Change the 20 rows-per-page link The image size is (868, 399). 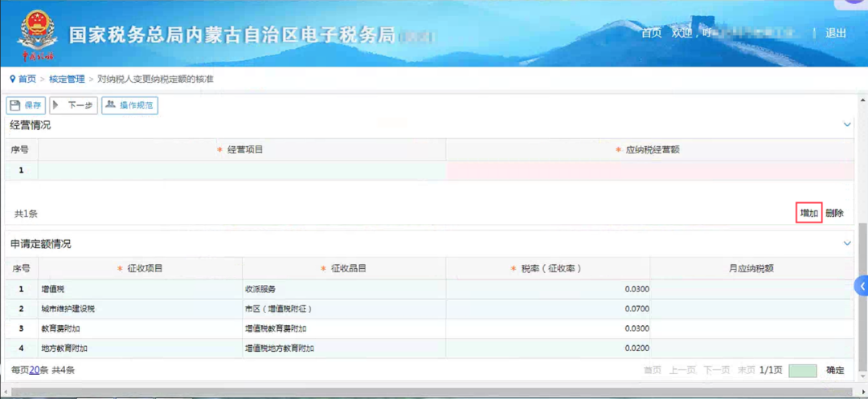(35, 370)
